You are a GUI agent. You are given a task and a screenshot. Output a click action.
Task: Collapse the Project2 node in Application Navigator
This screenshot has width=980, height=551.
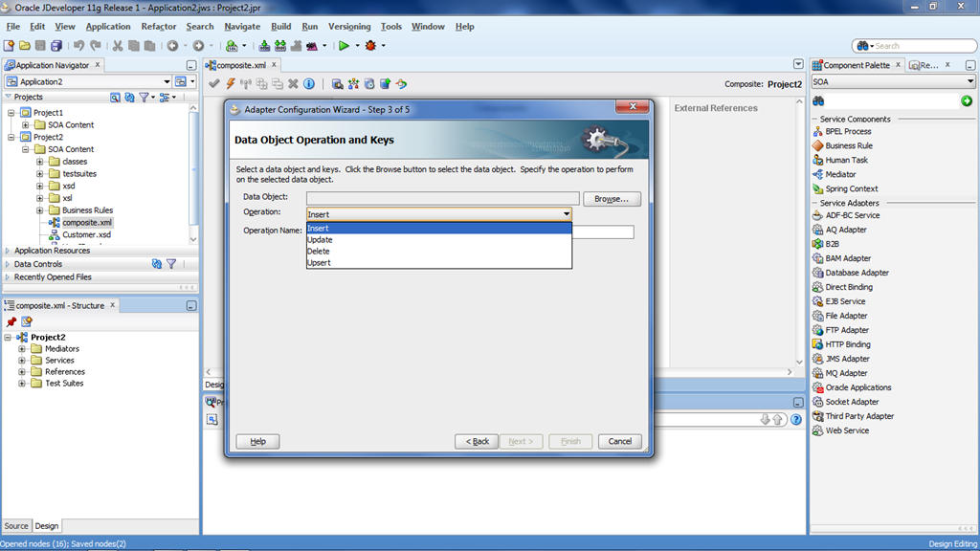click(x=11, y=137)
